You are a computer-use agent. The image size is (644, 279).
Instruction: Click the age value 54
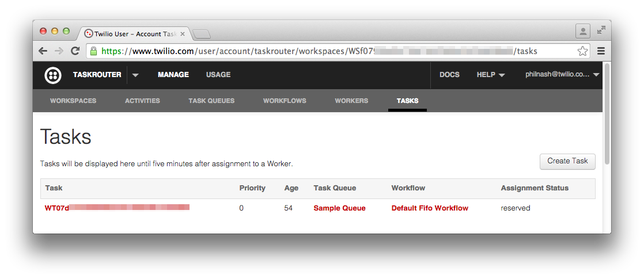[289, 208]
